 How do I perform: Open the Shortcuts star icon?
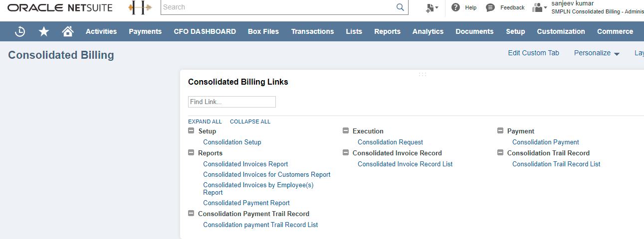click(44, 31)
